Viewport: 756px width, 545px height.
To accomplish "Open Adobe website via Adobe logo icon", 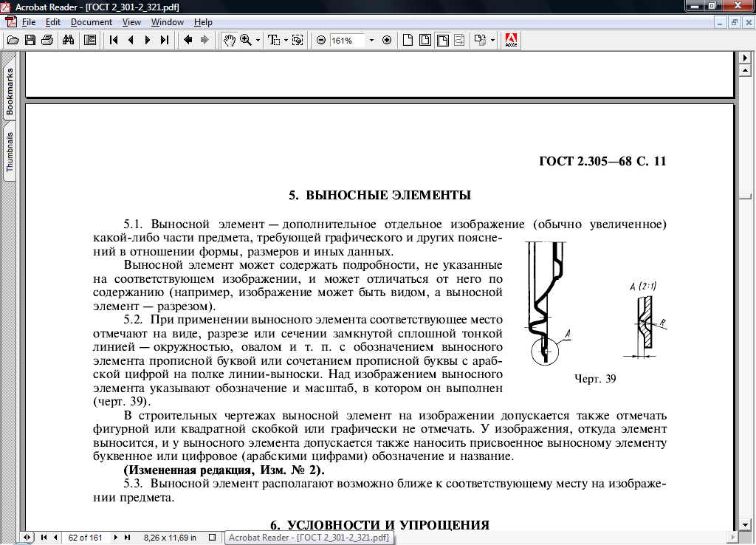I will tap(511, 40).
